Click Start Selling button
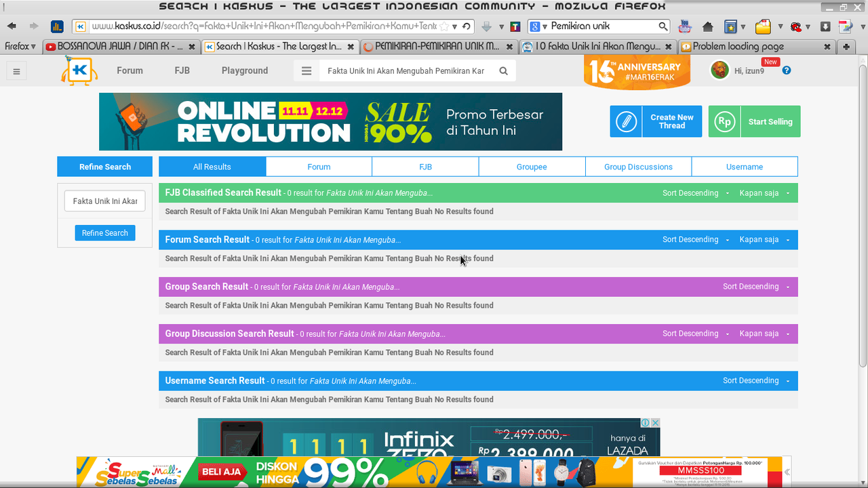This screenshot has height=488, width=868. [x=754, y=121]
